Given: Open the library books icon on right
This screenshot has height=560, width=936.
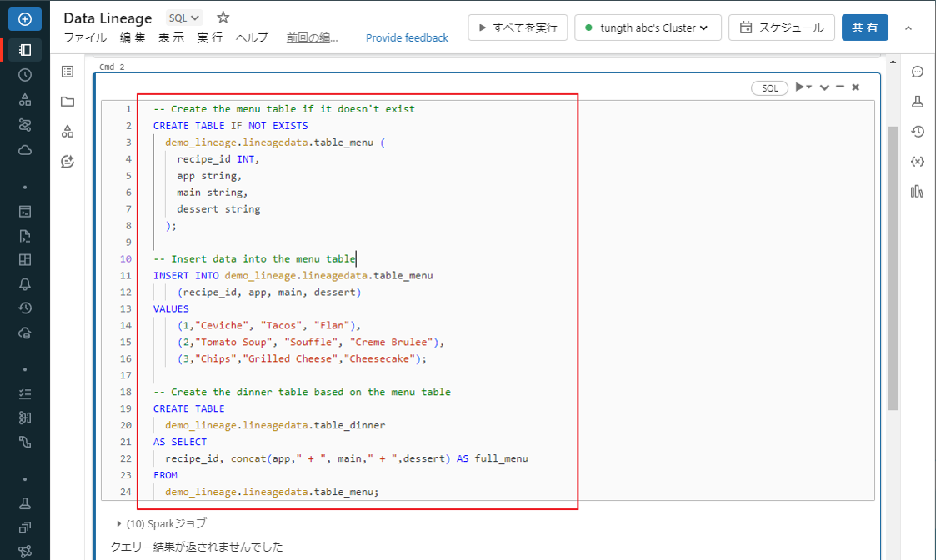Looking at the screenshot, I should coord(918,191).
